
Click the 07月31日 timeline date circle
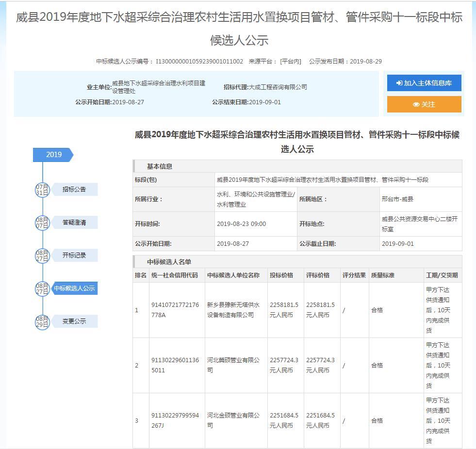tap(42, 190)
